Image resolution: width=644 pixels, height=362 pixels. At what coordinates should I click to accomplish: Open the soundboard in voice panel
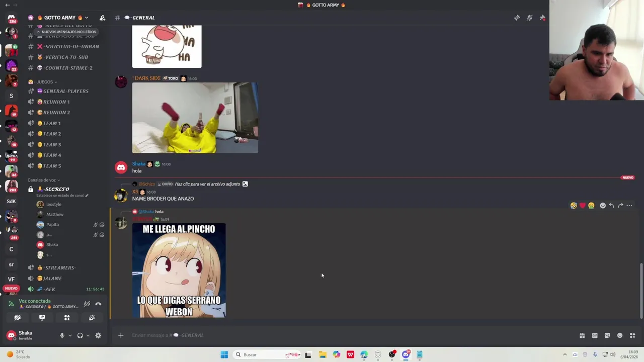[92, 318]
